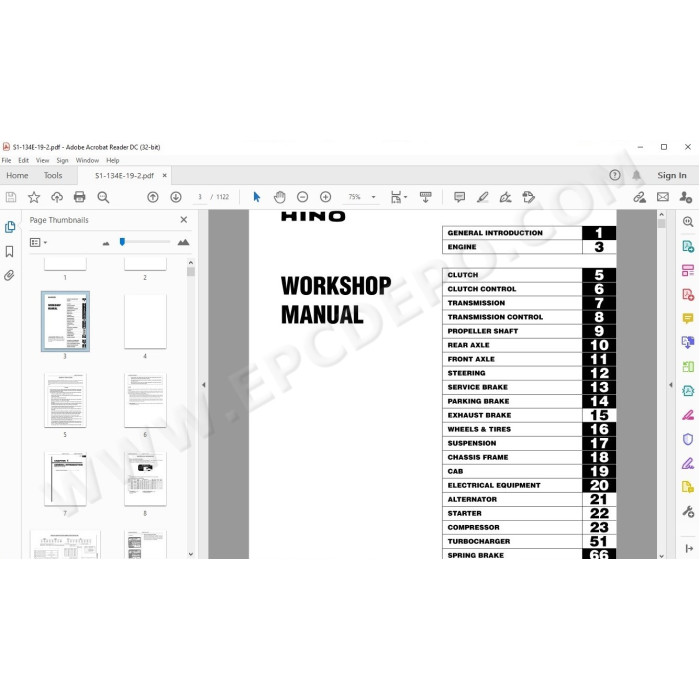Open the yellow Comment tool in the right pane

coord(688,318)
